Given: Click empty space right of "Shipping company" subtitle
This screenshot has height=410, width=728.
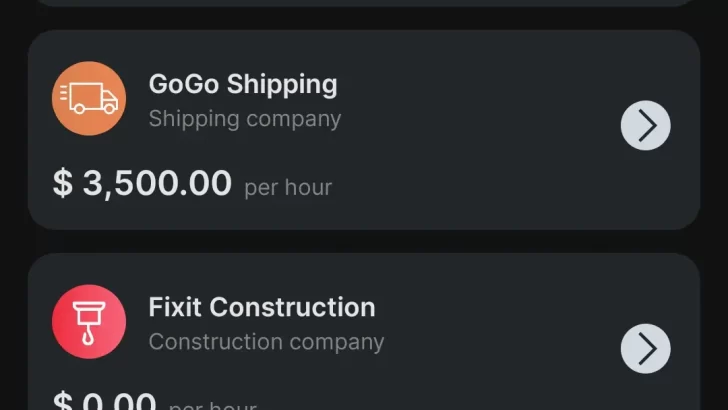Looking at the screenshot, I should [470, 119].
